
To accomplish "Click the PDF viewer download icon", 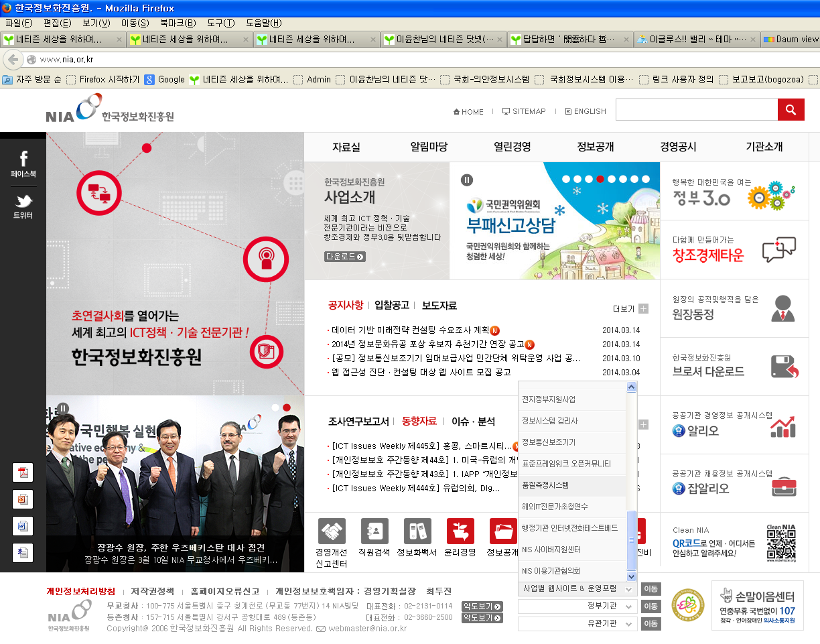I will [x=23, y=472].
